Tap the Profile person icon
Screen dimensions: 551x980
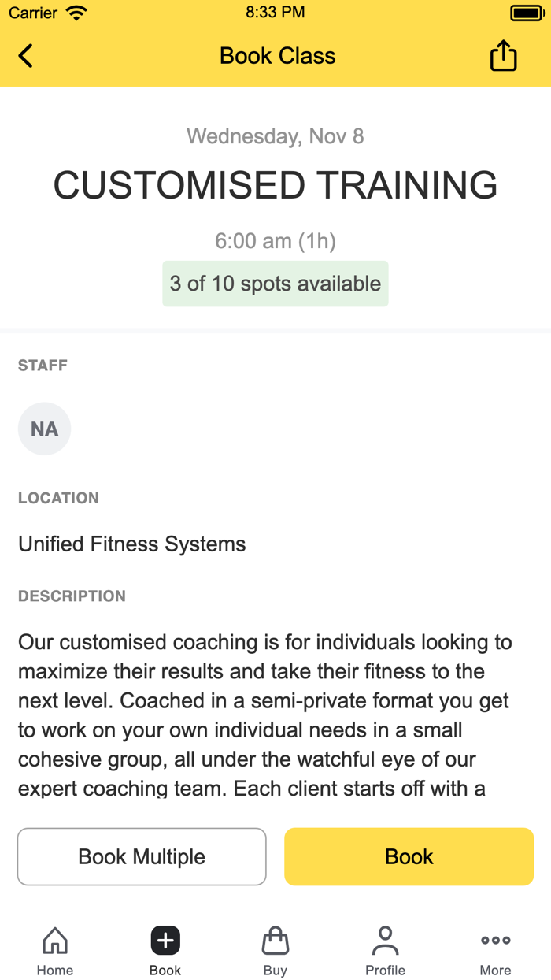[385, 940]
